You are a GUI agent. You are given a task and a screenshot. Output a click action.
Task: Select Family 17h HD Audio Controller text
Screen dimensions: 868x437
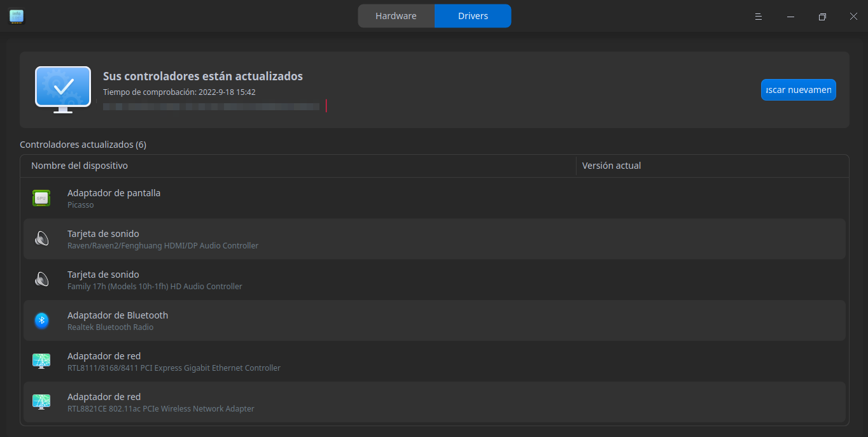tap(155, 287)
